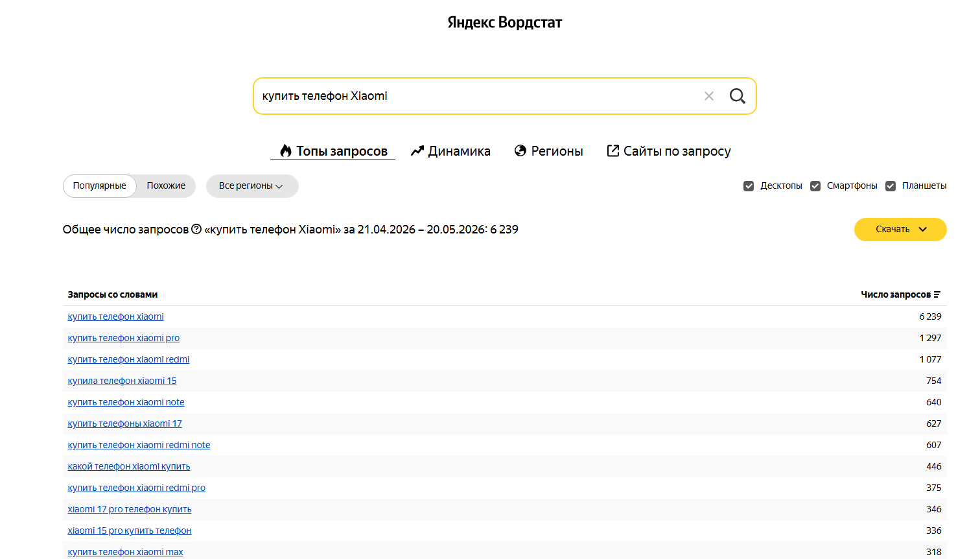Open the link купить телефон xiaomi redmi pro
Screen dimensions: 980x559
(x=137, y=488)
